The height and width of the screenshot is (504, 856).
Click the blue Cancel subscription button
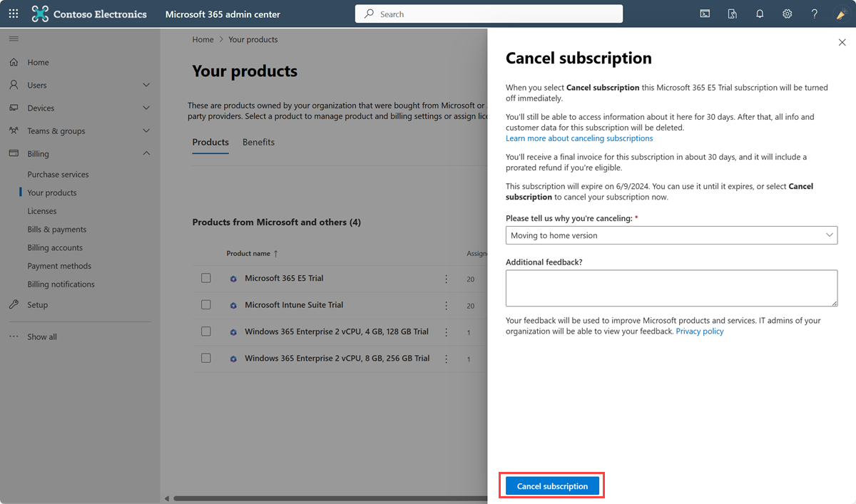click(552, 486)
